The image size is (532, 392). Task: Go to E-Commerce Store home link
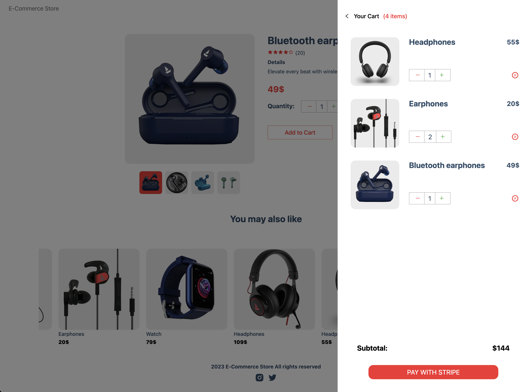34,9
